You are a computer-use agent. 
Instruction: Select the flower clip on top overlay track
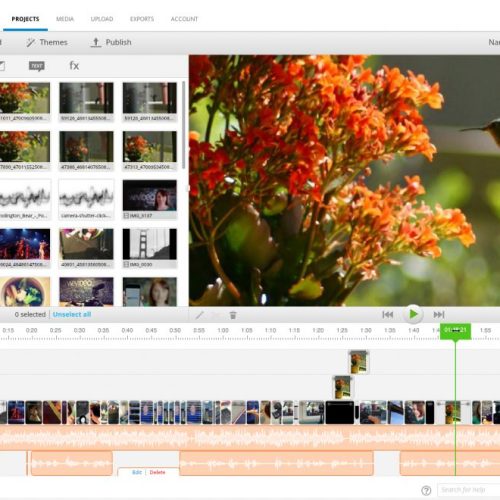point(358,362)
